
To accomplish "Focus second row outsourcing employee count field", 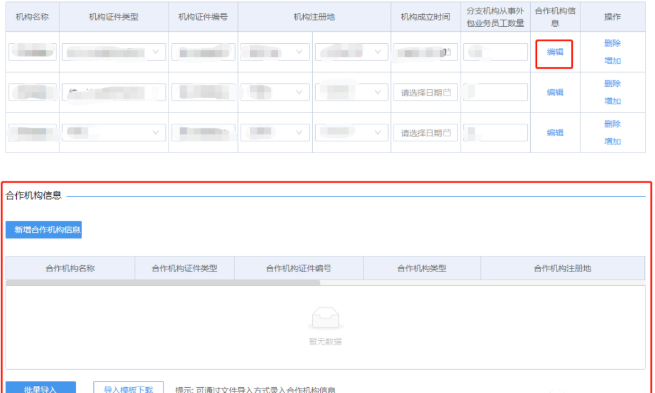I will pyautogui.click(x=495, y=92).
